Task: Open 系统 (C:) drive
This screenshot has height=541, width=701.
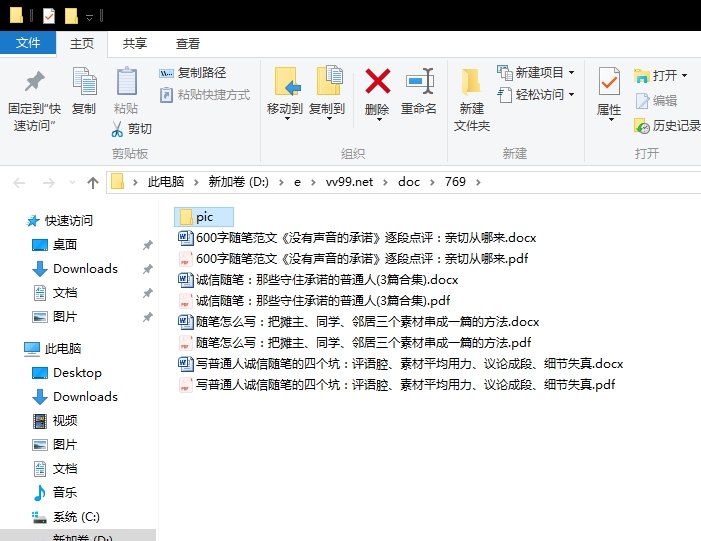Action: pyautogui.click(x=66, y=517)
